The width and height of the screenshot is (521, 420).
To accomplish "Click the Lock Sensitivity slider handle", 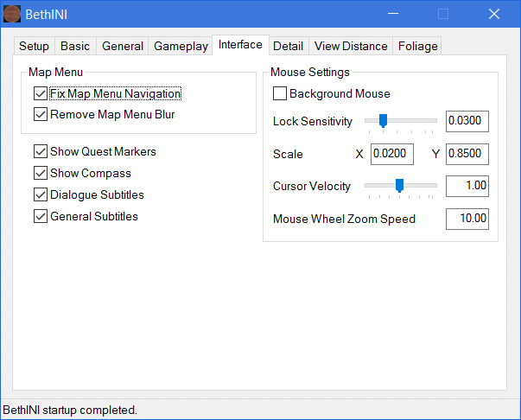I will 383,121.
